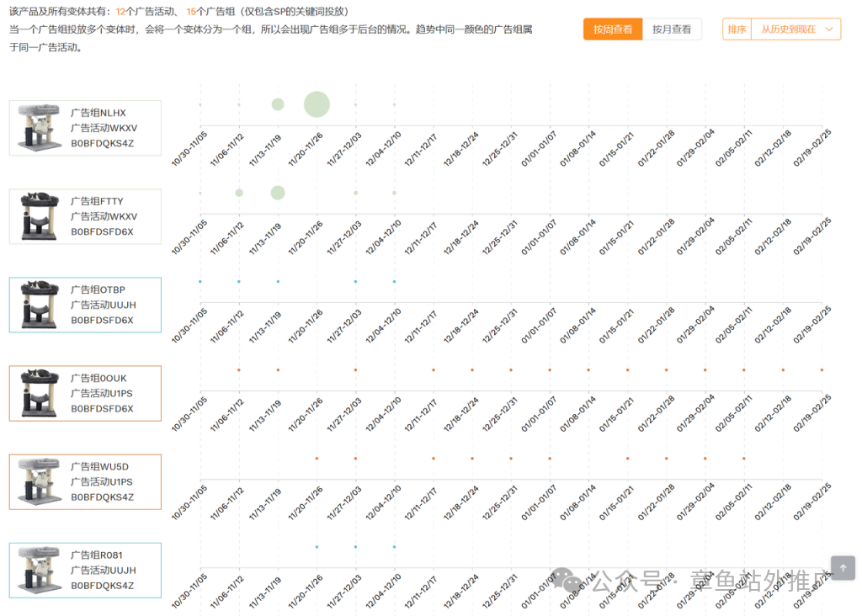The width and height of the screenshot is (862, 616).
Task: Click the 01/15-01/21 axis label in WU5D row
Action: (617, 502)
